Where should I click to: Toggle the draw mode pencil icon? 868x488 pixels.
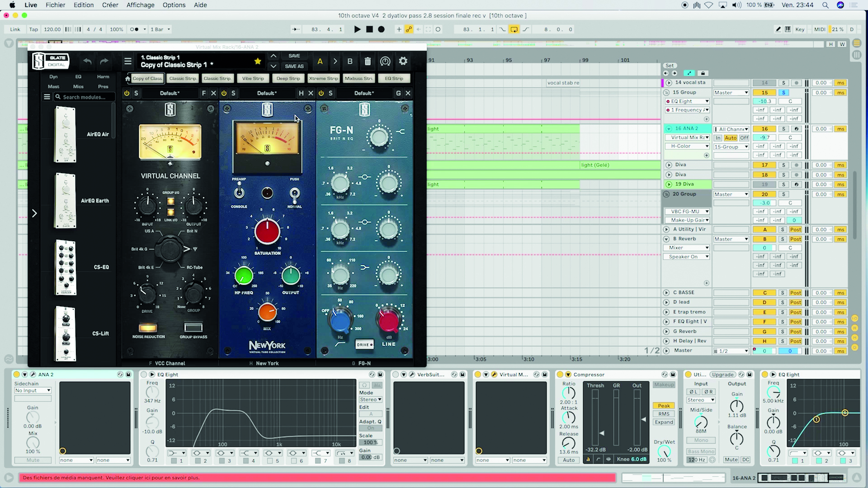pyautogui.click(x=778, y=29)
